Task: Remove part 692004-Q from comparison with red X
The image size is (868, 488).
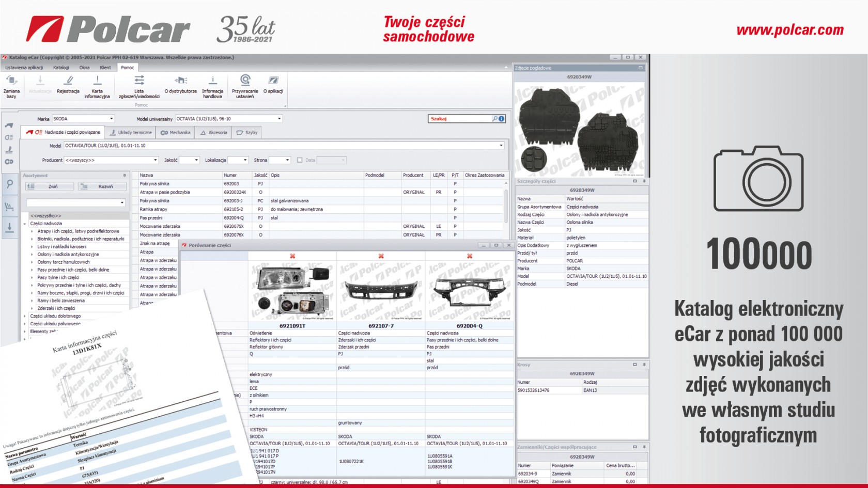Action: (469, 256)
